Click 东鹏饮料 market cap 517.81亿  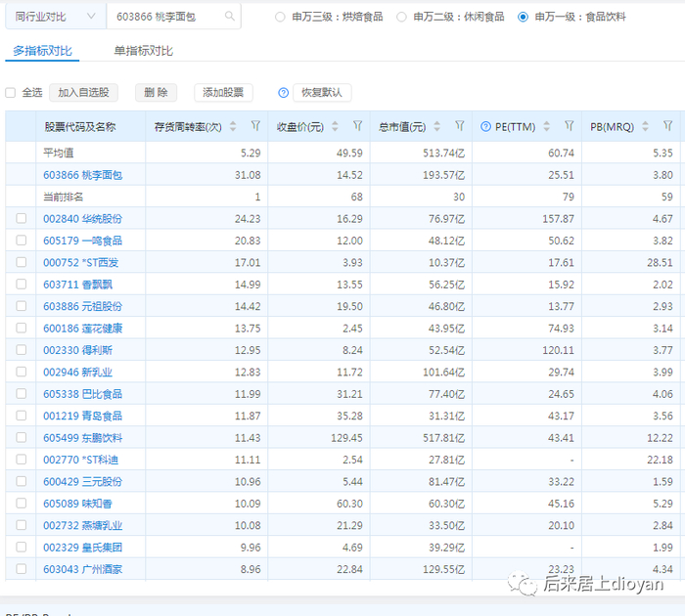point(443,438)
